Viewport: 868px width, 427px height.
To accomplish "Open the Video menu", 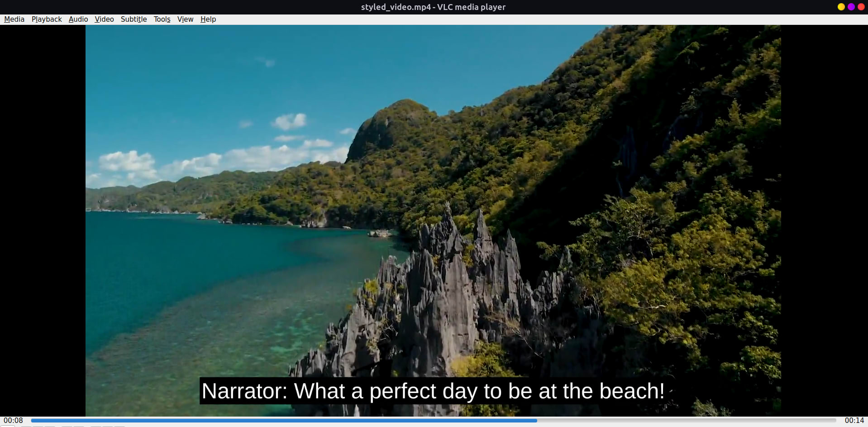I will 104,19.
